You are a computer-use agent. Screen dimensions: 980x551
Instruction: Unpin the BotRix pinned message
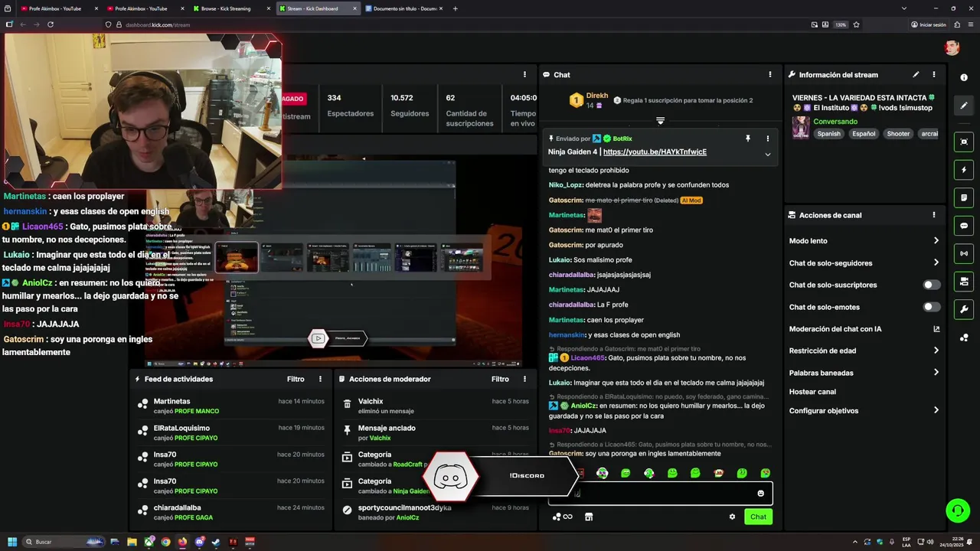[x=748, y=139]
